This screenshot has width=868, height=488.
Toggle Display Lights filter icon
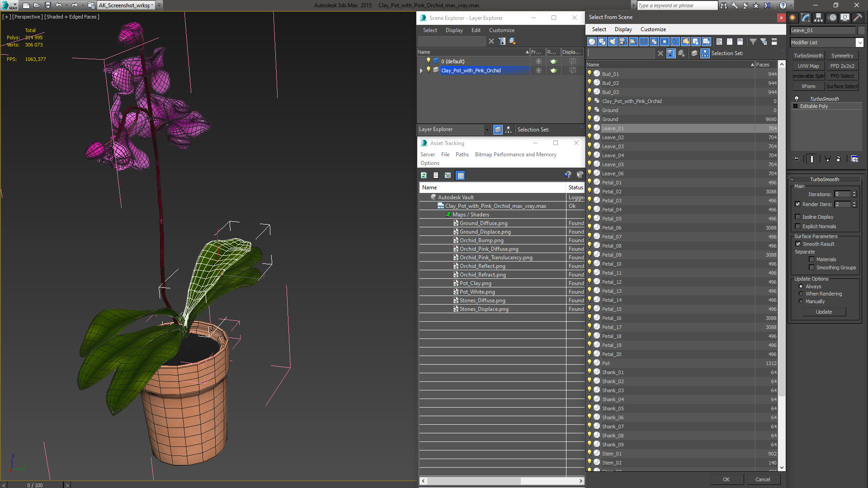[613, 42]
